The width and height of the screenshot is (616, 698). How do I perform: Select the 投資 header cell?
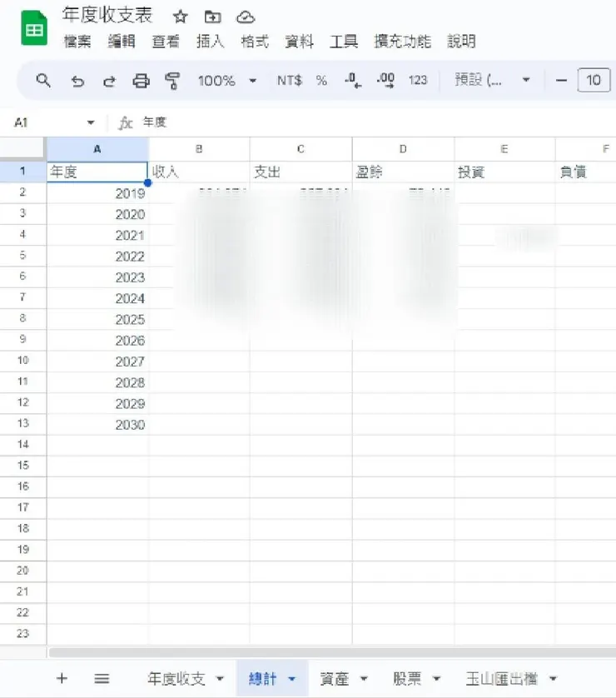pos(504,172)
